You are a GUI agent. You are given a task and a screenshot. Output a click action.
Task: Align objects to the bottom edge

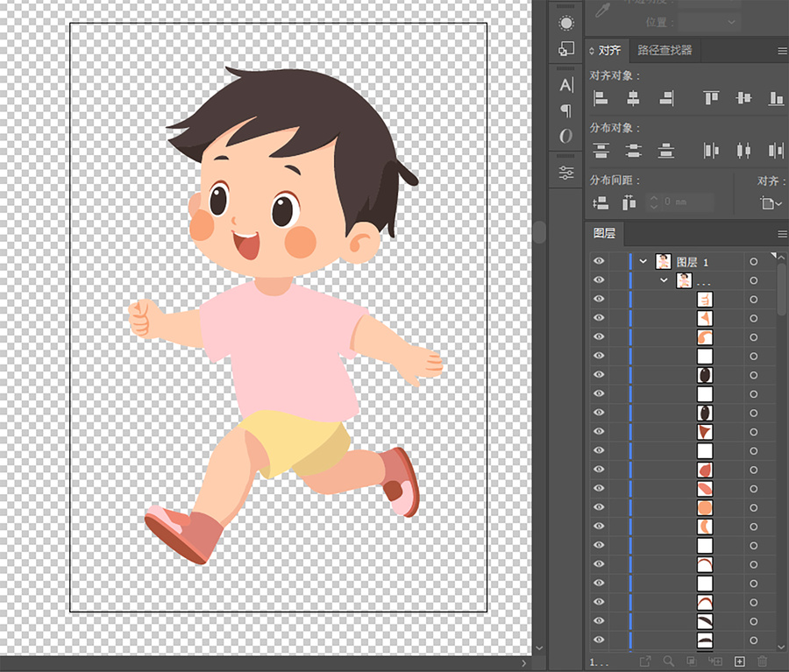click(x=776, y=98)
